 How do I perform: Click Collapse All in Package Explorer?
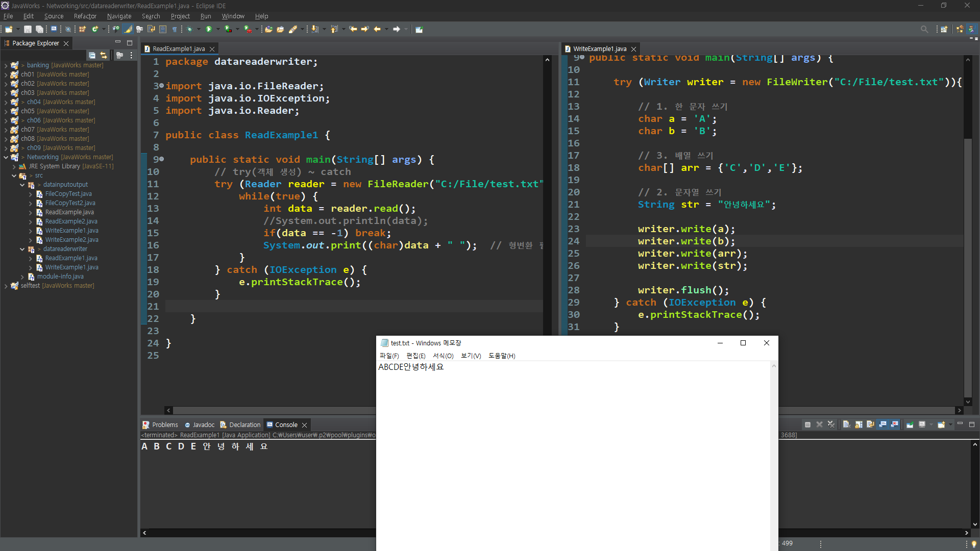pos(92,55)
